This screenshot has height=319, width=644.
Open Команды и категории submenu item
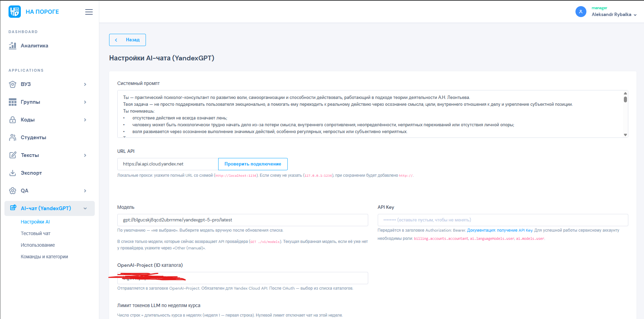[44, 257]
